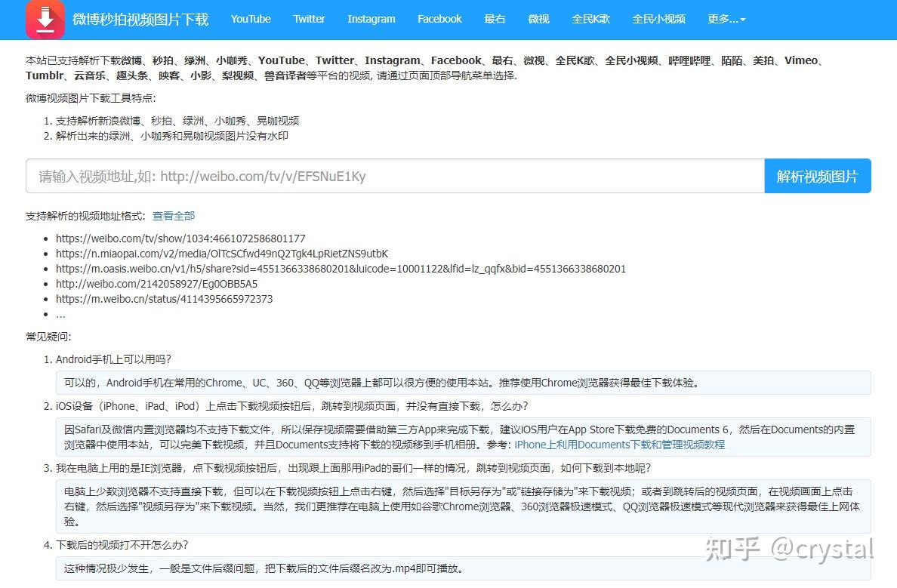Open the 更多 dropdown menu
The width and height of the screenshot is (897, 588).
click(x=726, y=20)
